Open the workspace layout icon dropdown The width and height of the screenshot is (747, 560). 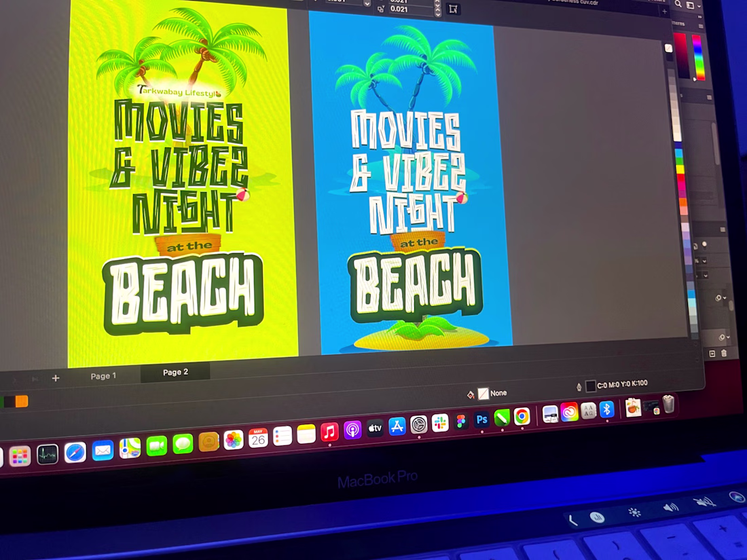(693, 5)
